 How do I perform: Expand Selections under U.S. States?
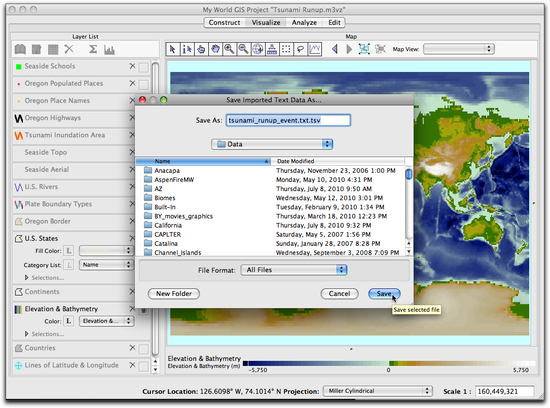[x=27, y=277]
